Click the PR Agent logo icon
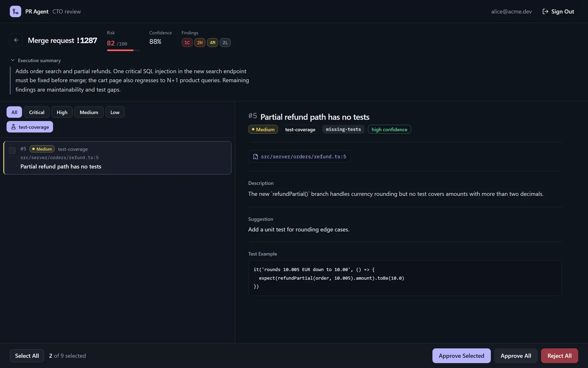This screenshot has height=368, width=588. click(15, 11)
